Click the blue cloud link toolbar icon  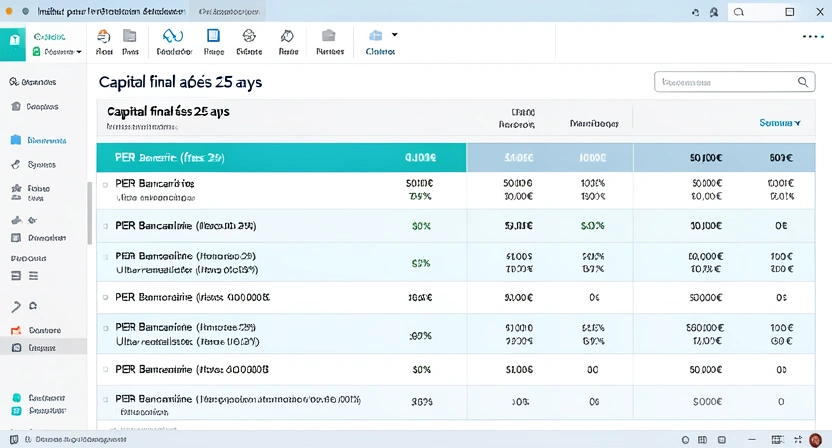coord(173,35)
